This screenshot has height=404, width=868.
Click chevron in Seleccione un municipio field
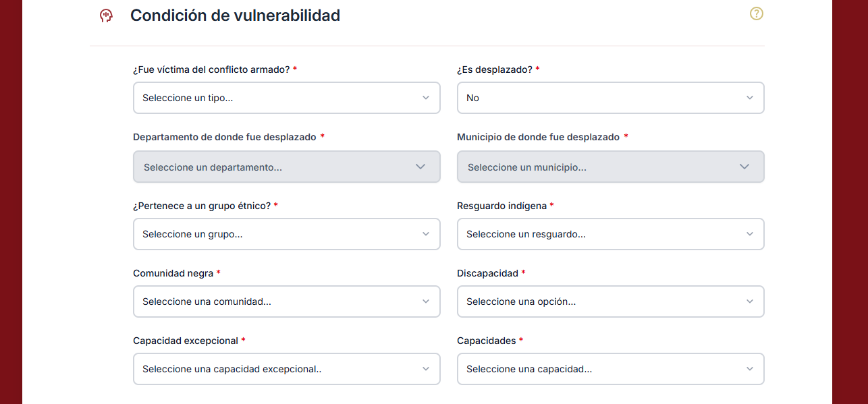click(x=744, y=167)
